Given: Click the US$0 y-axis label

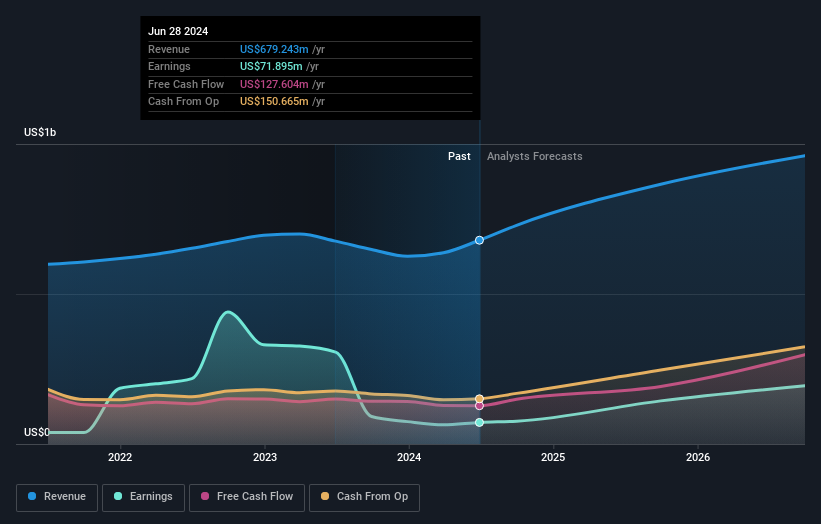Looking at the screenshot, I should (x=37, y=432).
